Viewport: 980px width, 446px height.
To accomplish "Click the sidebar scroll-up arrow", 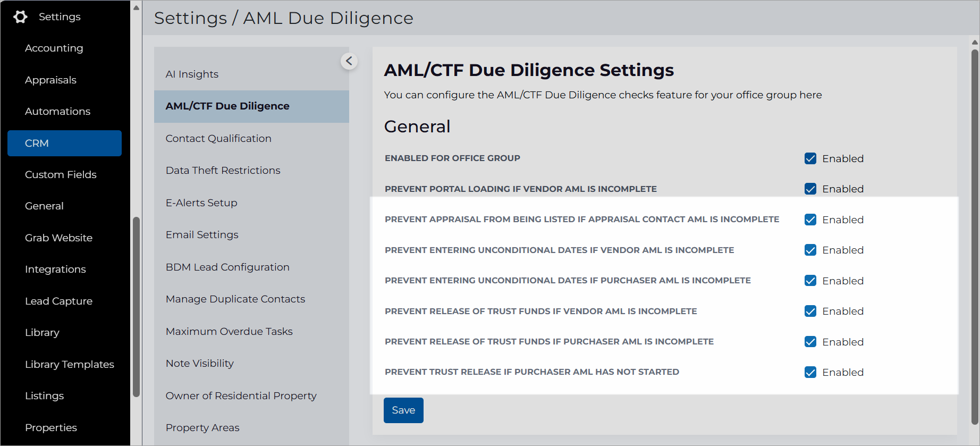I will point(136,8).
